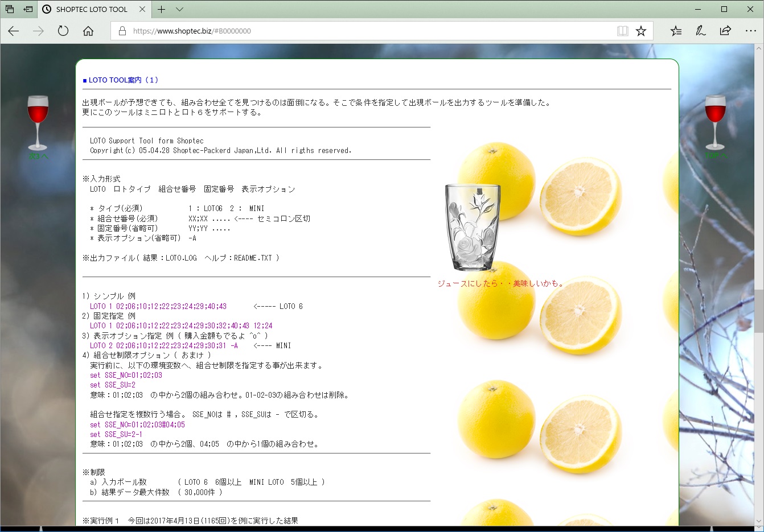Maximize the browser window

point(724,9)
